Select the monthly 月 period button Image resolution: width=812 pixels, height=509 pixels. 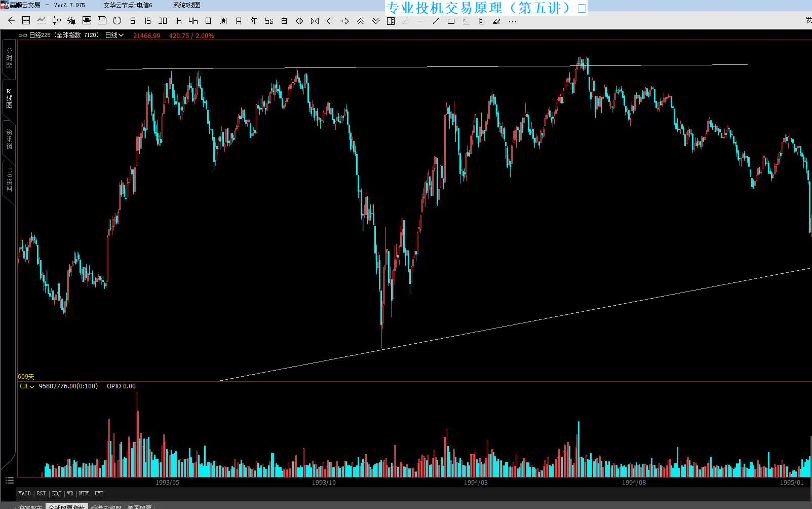click(239, 21)
